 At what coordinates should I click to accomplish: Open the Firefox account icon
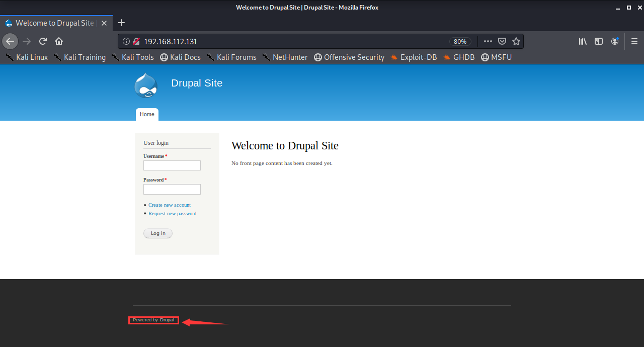(615, 41)
